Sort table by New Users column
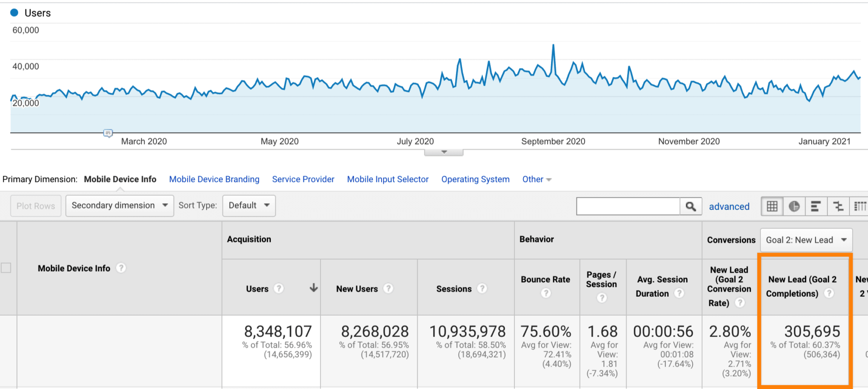The image size is (868, 389). click(x=357, y=289)
